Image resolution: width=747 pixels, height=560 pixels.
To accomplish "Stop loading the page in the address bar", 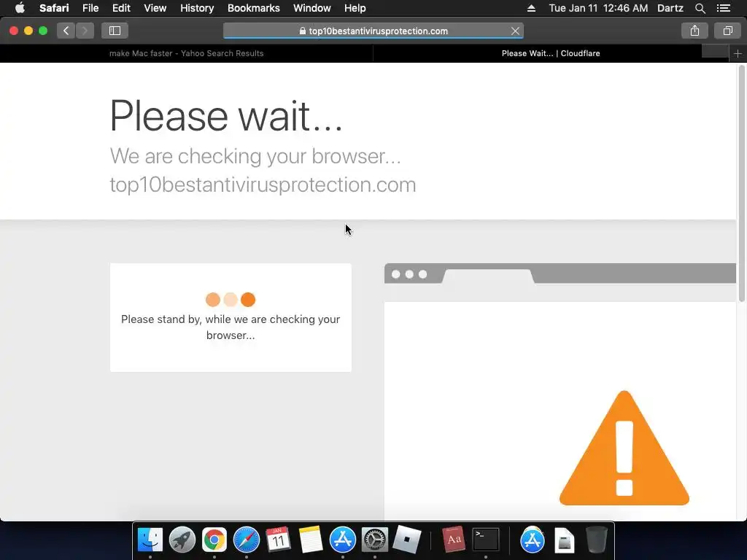I will click(515, 31).
